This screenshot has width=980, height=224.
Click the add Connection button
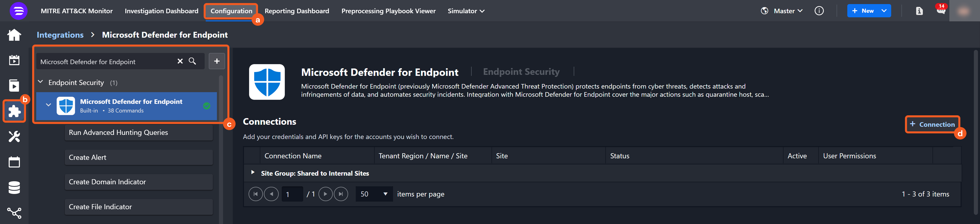(x=932, y=124)
